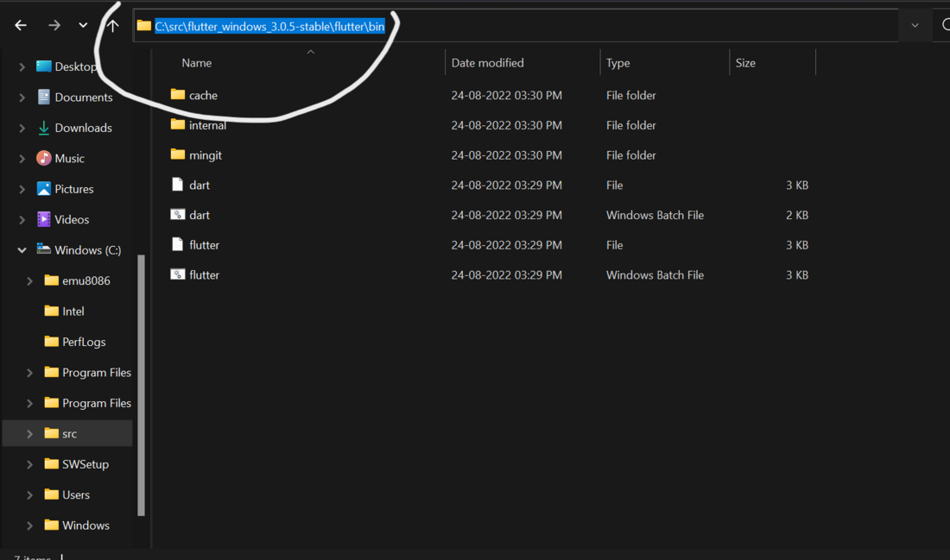Open Desktop from navigation pane
Viewport: 950px width, 560px height.
[x=76, y=66]
